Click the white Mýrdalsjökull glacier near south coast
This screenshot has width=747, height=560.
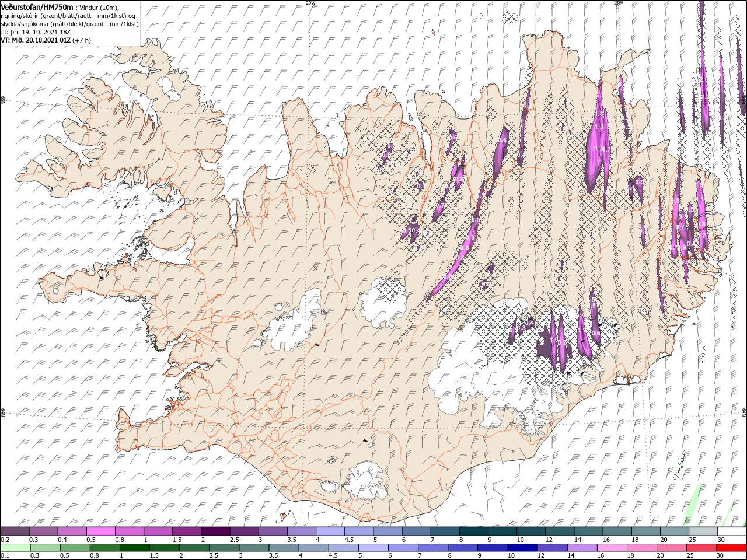pos(364,480)
